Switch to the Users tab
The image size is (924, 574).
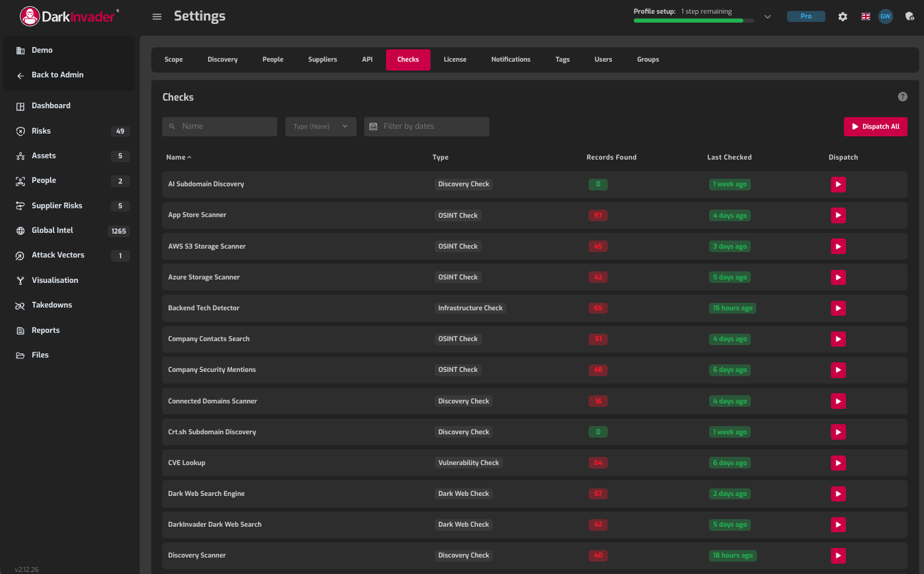pos(604,60)
